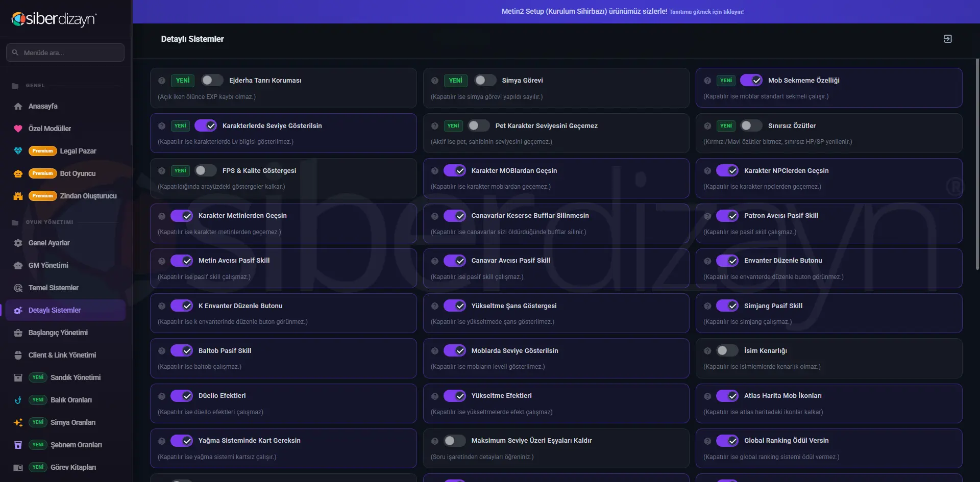Click the Anasayfa home icon in sidebar
This screenshot has height=482, width=980.
click(18, 106)
